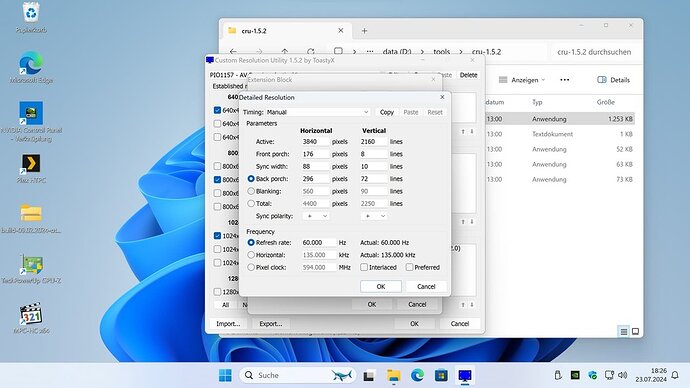Select the Pixel clock radio button
The width and height of the screenshot is (690, 388).
point(251,267)
